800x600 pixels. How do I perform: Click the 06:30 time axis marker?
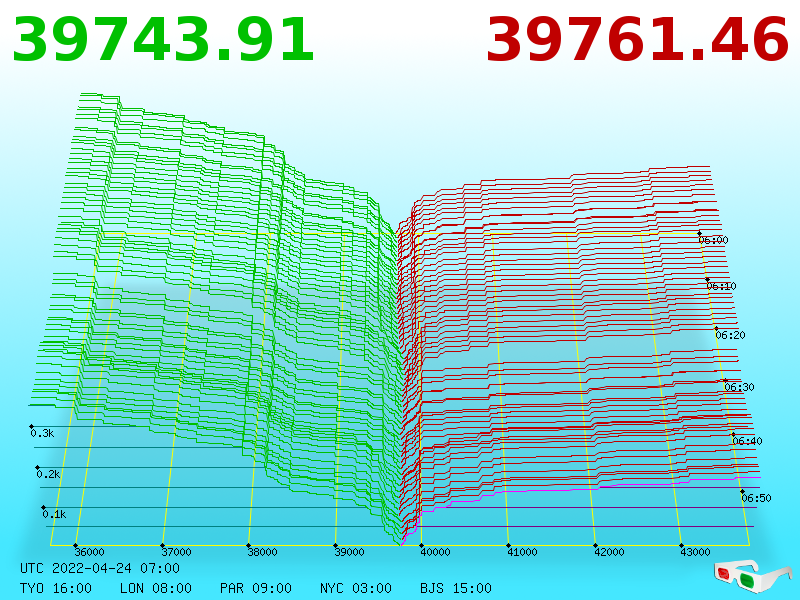tap(739, 387)
